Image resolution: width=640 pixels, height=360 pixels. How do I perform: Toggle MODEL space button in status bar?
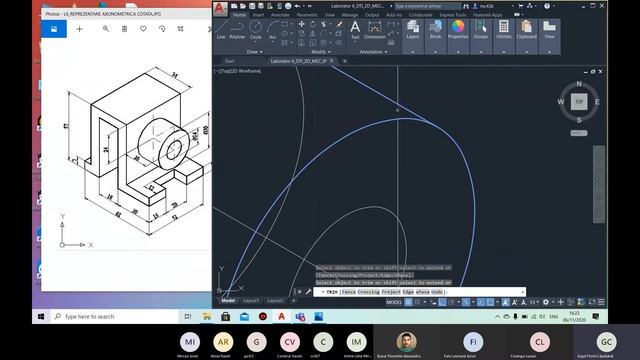(394, 302)
